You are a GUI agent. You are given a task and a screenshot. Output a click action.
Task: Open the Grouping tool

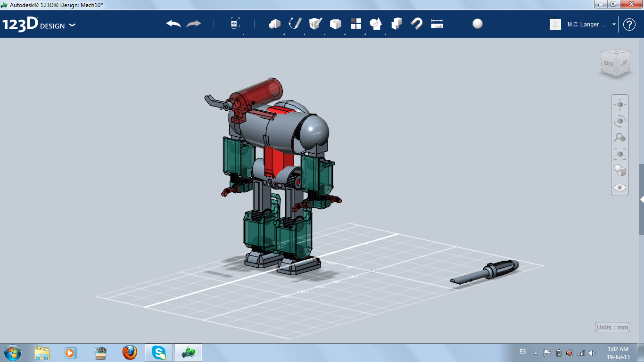[376, 24]
